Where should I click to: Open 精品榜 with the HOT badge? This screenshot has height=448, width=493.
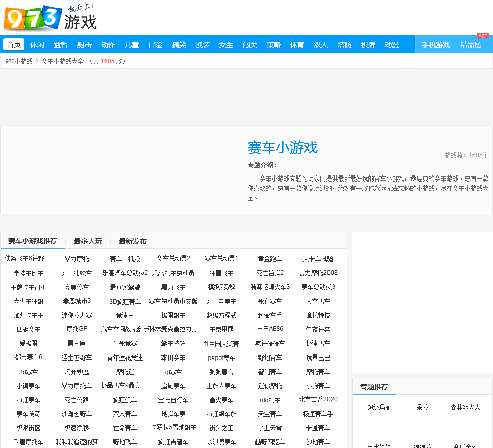470,45
